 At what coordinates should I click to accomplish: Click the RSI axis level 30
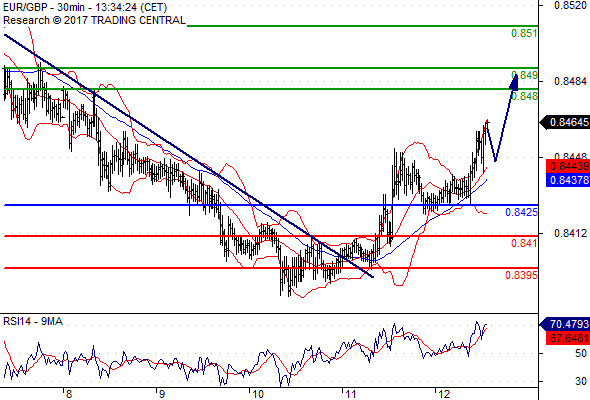pyautogui.click(x=581, y=381)
